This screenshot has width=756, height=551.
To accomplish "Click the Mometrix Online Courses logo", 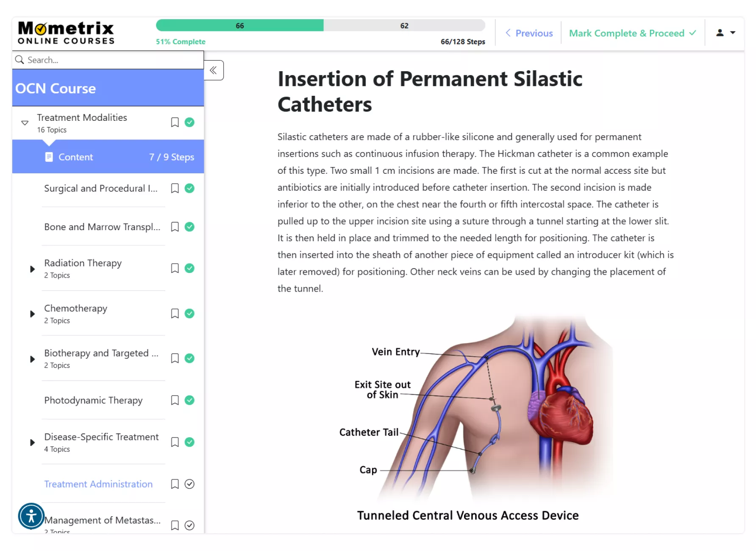I will pyautogui.click(x=66, y=33).
